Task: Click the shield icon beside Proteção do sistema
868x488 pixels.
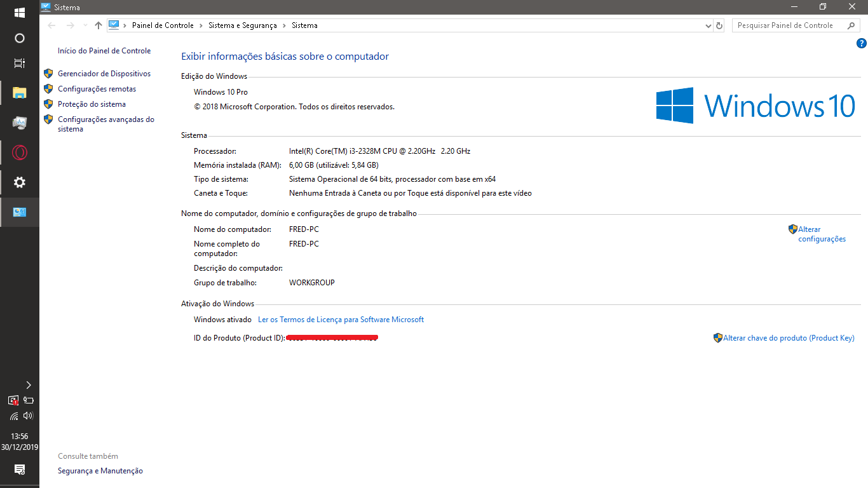Action: (48, 104)
